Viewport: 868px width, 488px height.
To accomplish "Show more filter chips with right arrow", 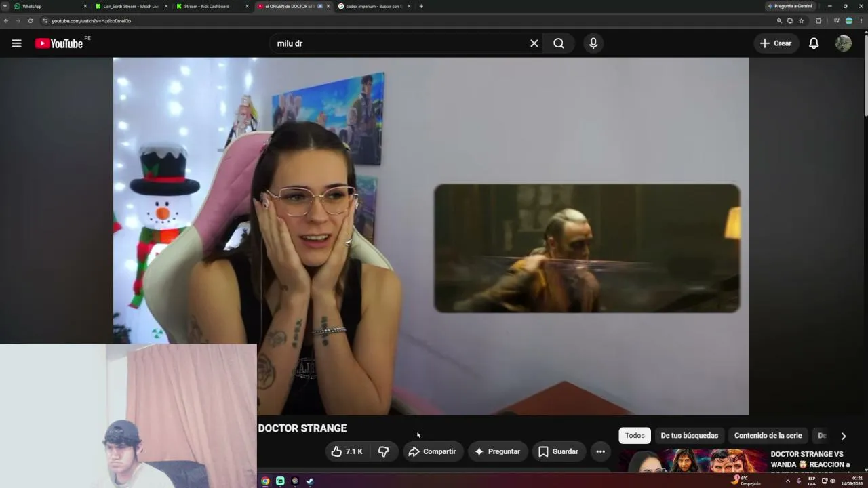I will 844,436.
